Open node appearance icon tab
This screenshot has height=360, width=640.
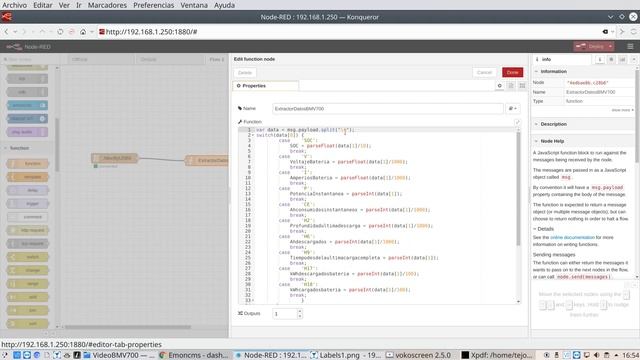(522, 86)
